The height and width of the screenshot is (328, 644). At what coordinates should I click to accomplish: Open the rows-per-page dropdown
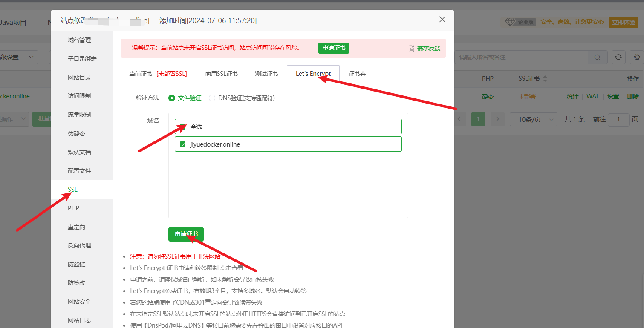pyautogui.click(x=534, y=119)
